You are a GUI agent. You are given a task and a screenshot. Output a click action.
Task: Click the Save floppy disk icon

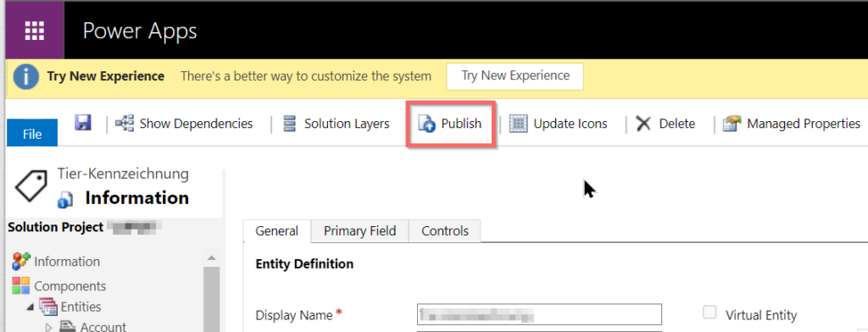tap(83, 123)
